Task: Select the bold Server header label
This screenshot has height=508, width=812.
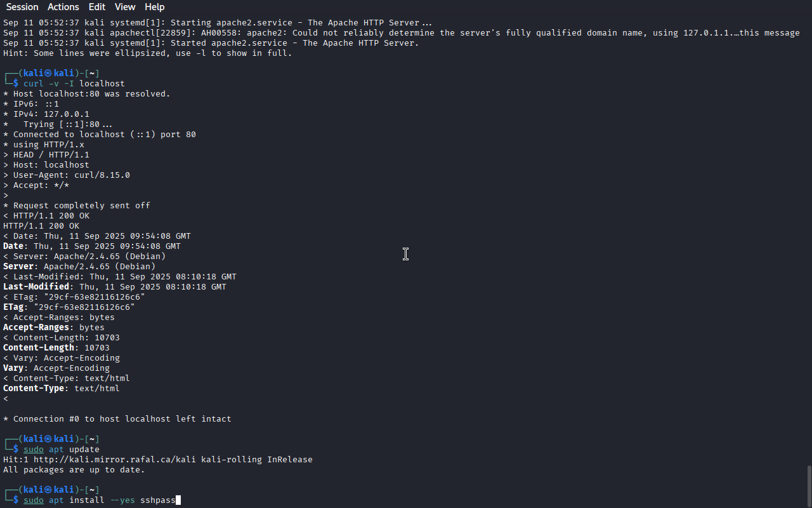Action: (18, 267)
